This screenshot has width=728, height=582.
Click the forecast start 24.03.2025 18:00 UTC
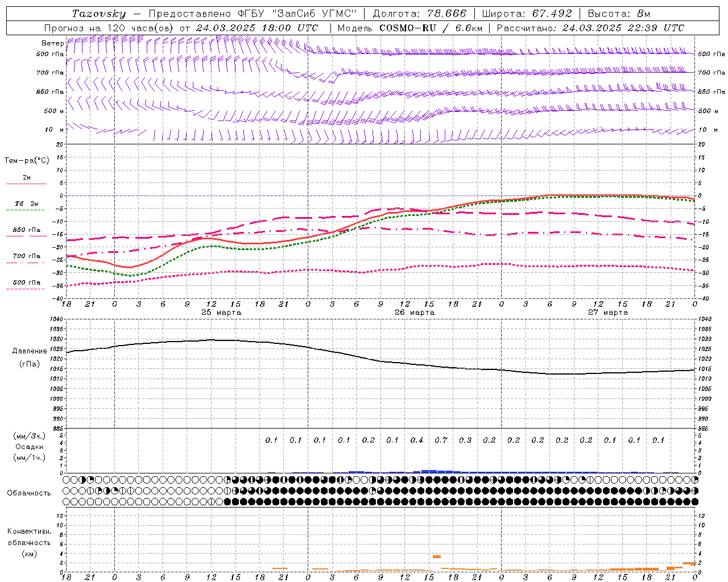pos(257,28)
